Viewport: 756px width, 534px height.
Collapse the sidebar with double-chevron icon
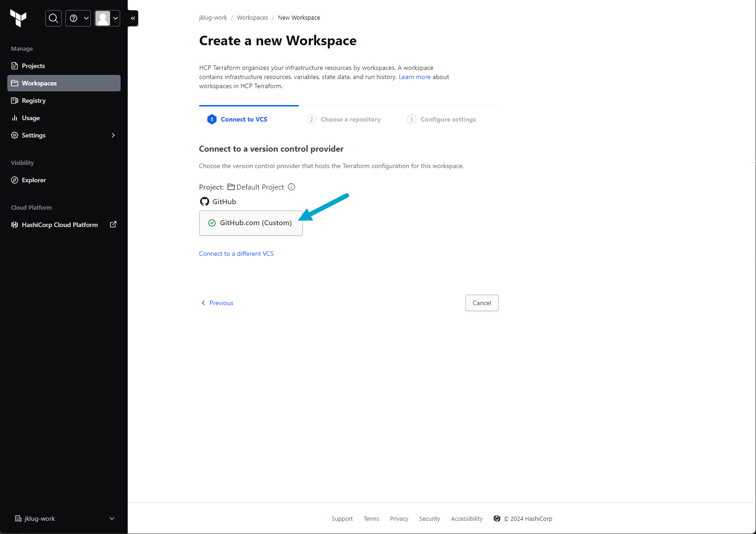133,18
